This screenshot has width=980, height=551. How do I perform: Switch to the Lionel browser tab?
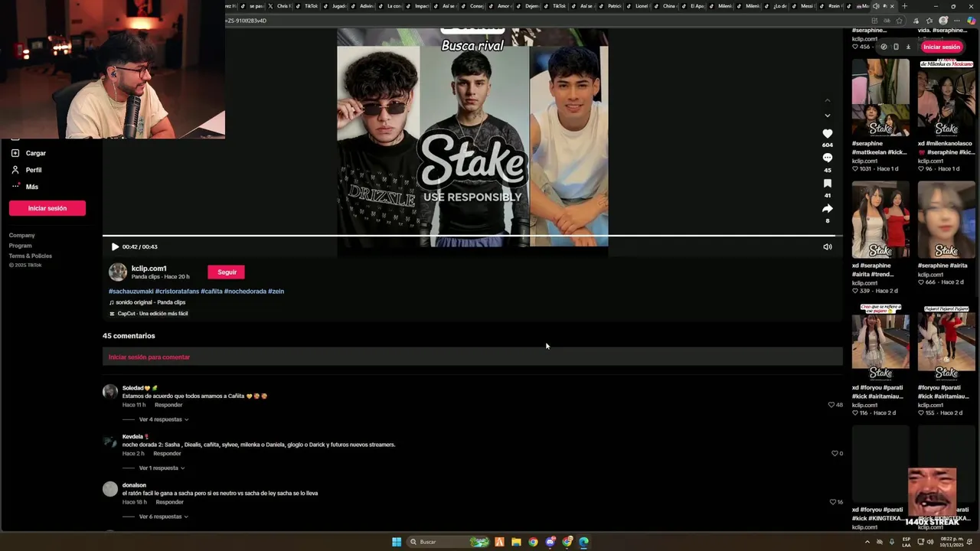639,6
